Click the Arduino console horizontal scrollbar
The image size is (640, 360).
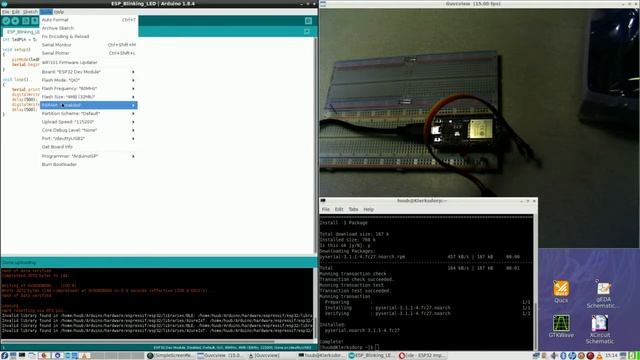click(x=158, y=342)
